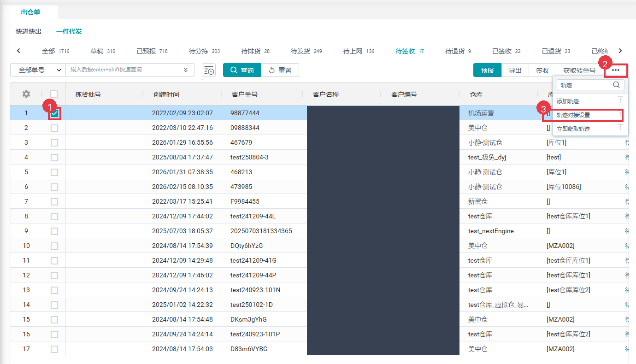Open the 待上网 status tab
636x364 pixels.
coord(359,51)
